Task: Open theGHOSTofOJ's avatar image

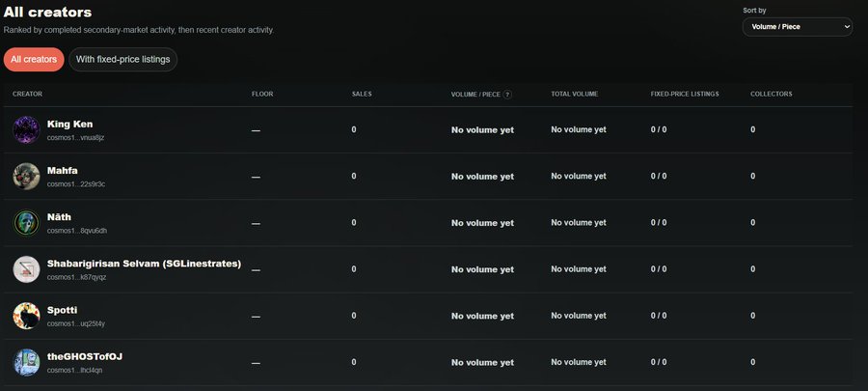Action: coord(26,362)
